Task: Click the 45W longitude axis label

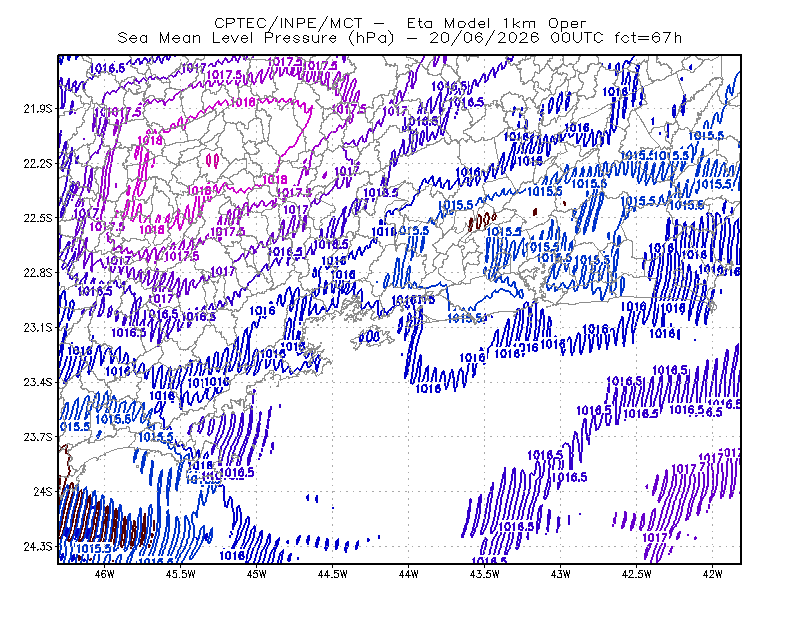Action: [257, 574]
